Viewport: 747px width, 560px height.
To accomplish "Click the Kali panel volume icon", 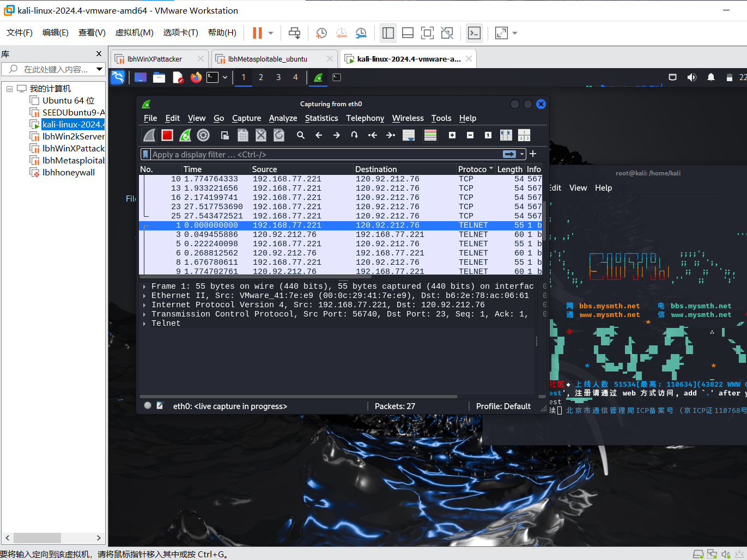I will pos(692,77).
